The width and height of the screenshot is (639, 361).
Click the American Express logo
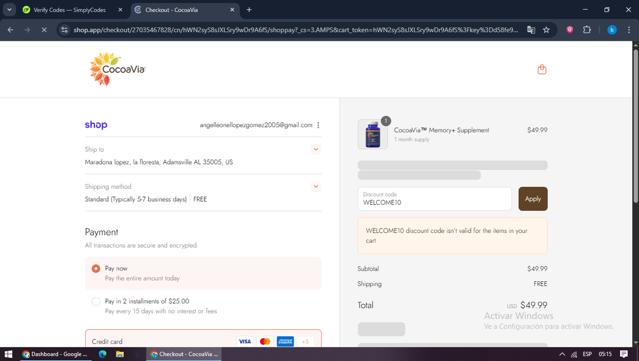click(x=285, y=341)
